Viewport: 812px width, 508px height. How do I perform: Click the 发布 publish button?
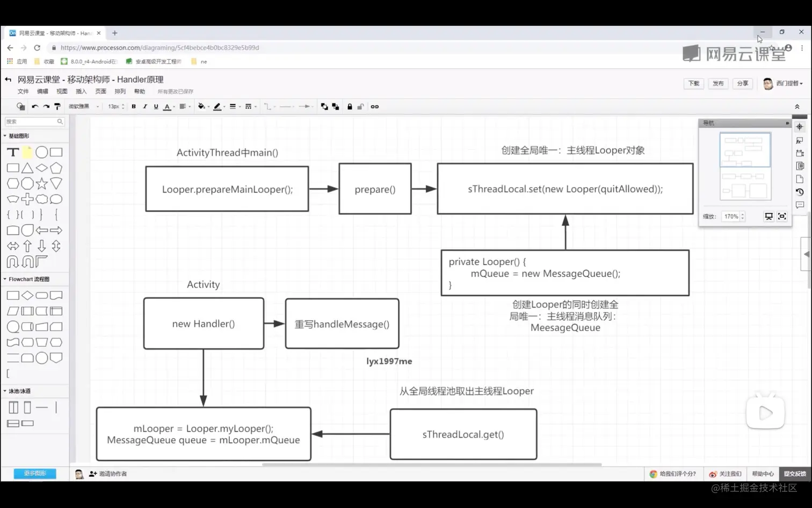[718, 83]
